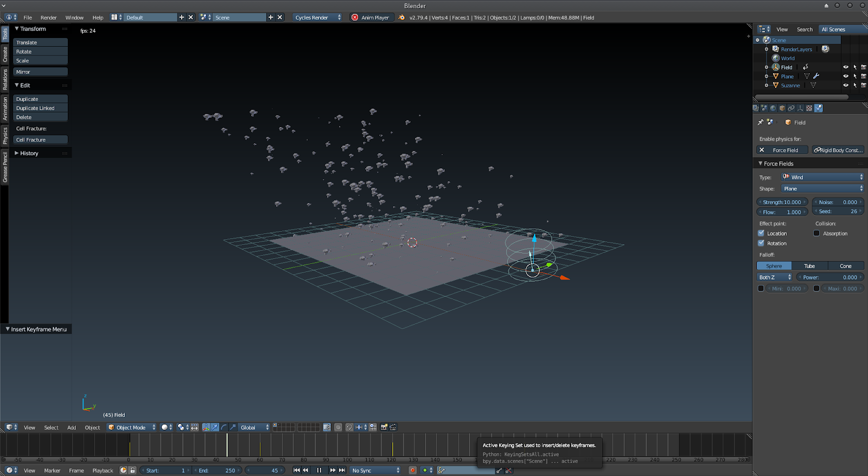Click the insert keyframe key icon
868x476 pixels.
point(499,470)
